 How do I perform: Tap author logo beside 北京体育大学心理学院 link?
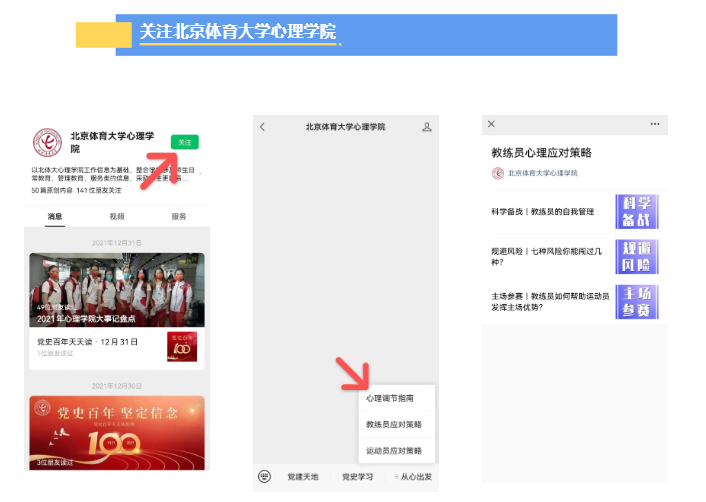pos(498,173)
